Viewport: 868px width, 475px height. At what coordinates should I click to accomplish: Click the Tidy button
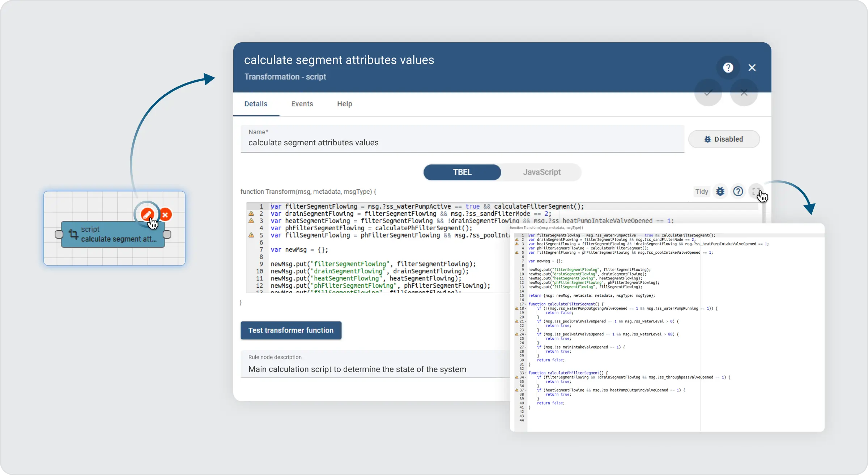[x=701, y=191]
